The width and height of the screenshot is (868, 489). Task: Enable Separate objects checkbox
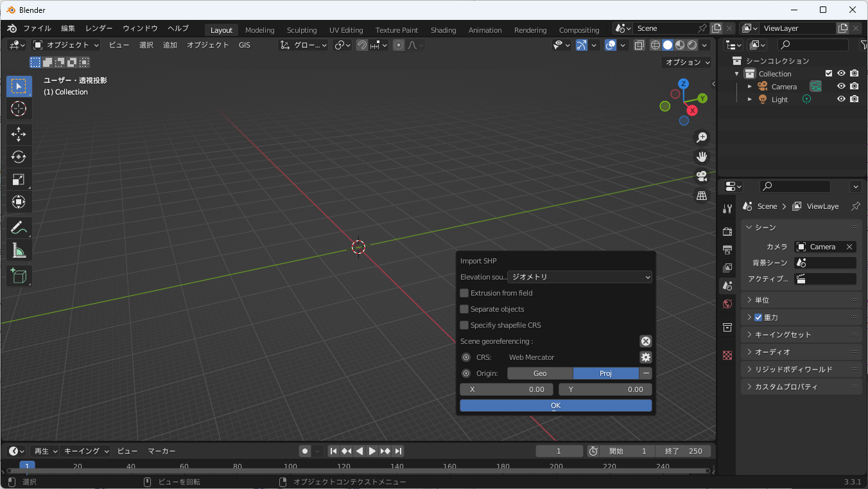click(x=464, y=309)
